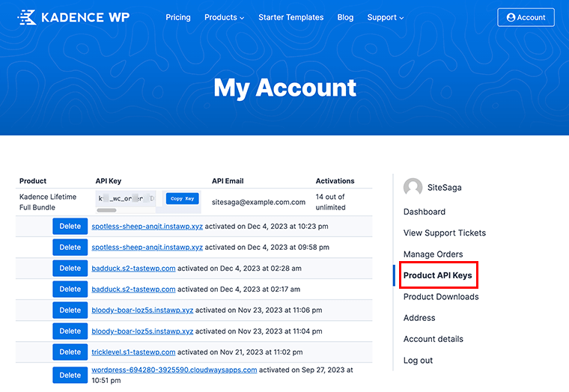
Task: Expand the Support dropdown menu
Action: [386, 17]
